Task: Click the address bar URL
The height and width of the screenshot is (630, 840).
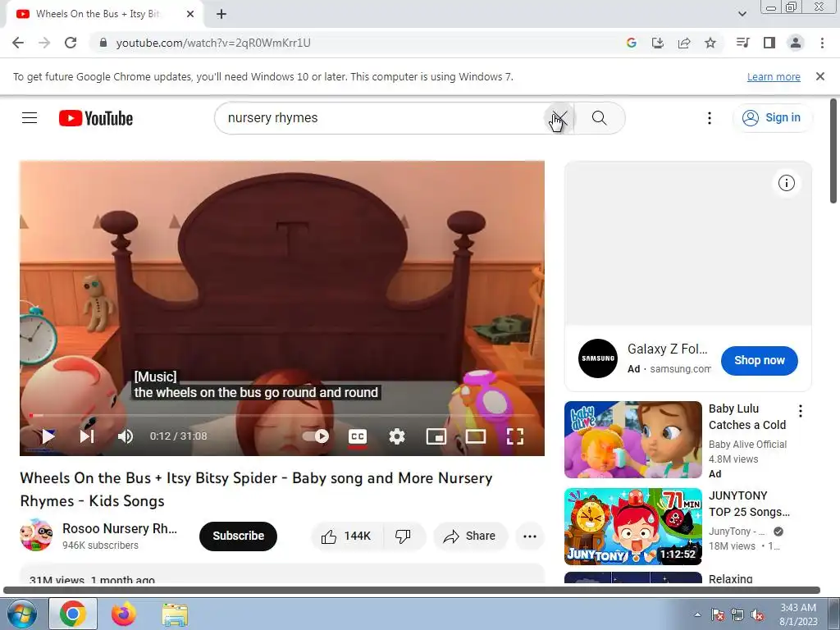Action: coord(213,43)
